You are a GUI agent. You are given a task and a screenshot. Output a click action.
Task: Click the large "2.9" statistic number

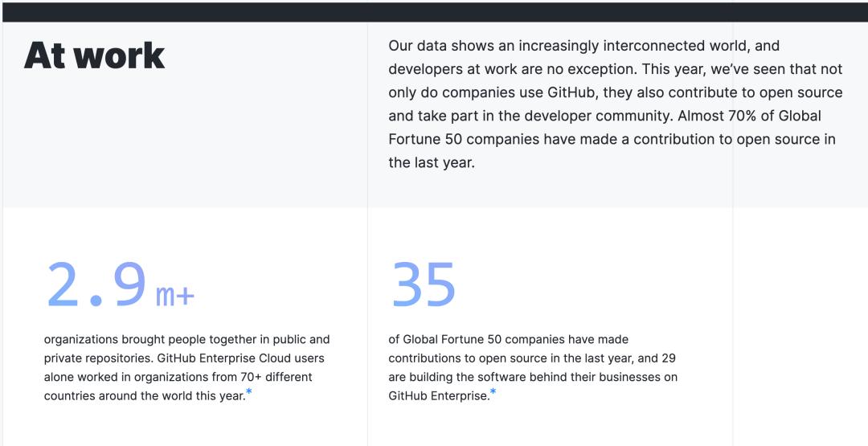96,285
